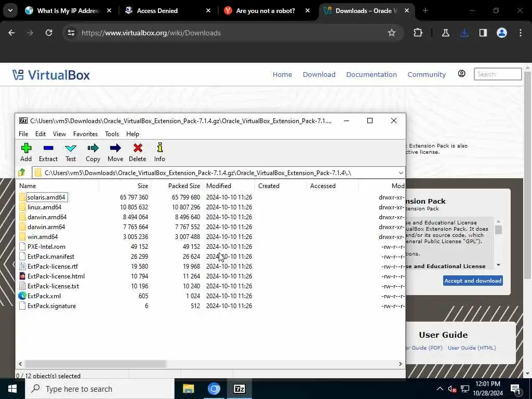
Task: Expand the 7-Zip address path dropdown
Action: coord(401,172)
